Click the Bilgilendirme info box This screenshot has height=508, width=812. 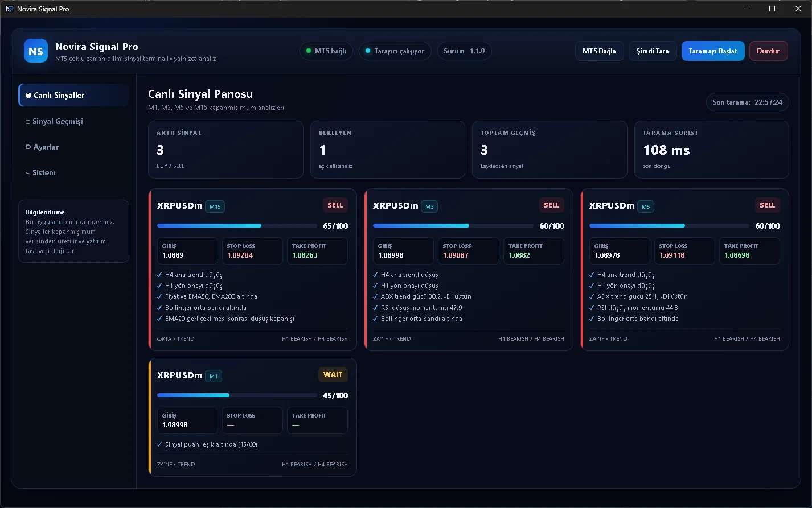point(74,231)
